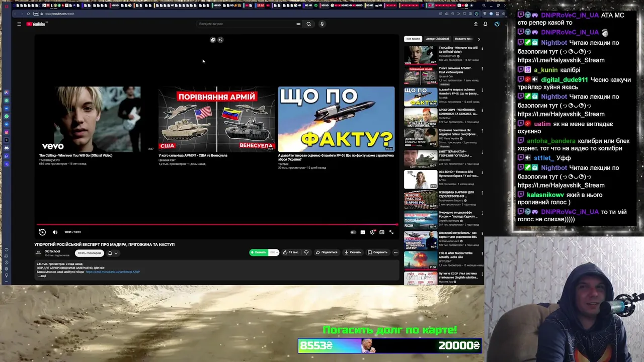Replay the video with the replay button
The image size is (644, 362).
click(42, 232)
